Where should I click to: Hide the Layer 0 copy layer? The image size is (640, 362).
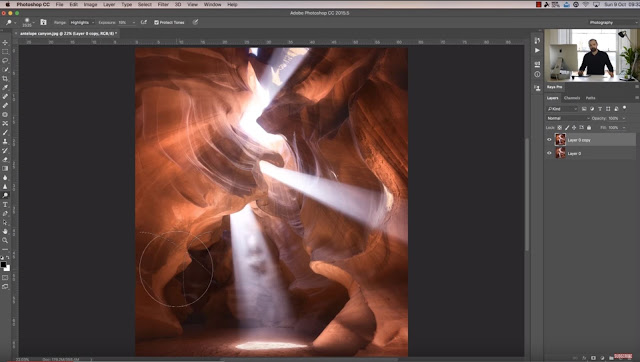(549, 140)
